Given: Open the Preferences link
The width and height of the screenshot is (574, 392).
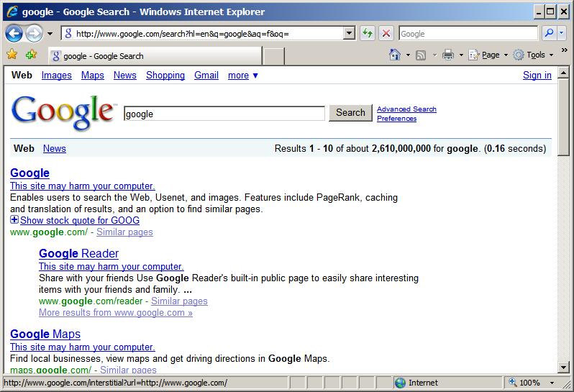Looking at the screenshot, I should (x=396, y=118).
